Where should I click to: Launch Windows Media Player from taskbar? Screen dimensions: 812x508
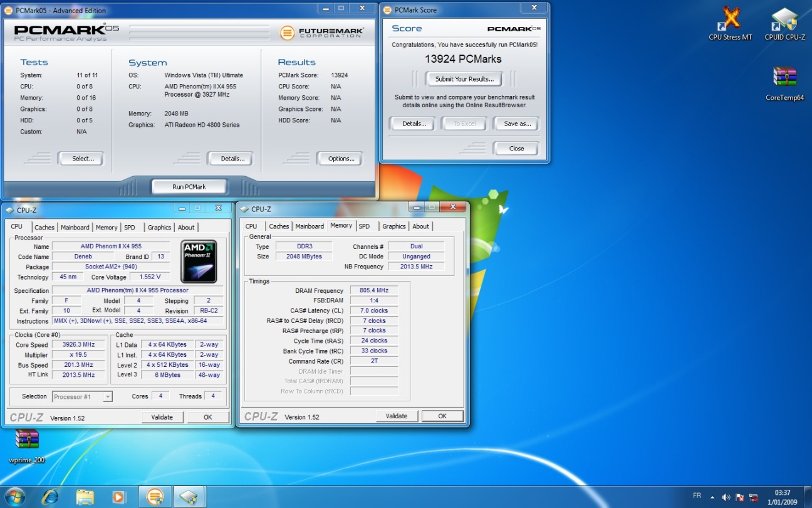[118, 497]
